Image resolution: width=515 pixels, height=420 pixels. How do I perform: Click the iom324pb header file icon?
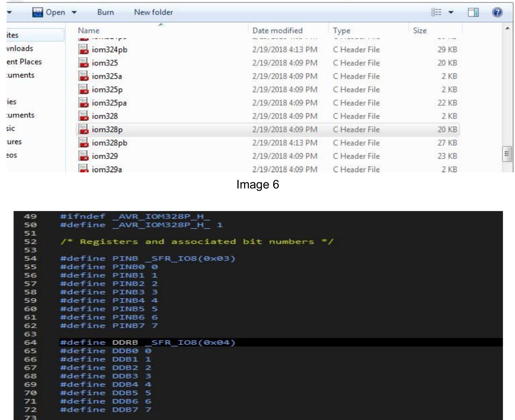point(83,49)
